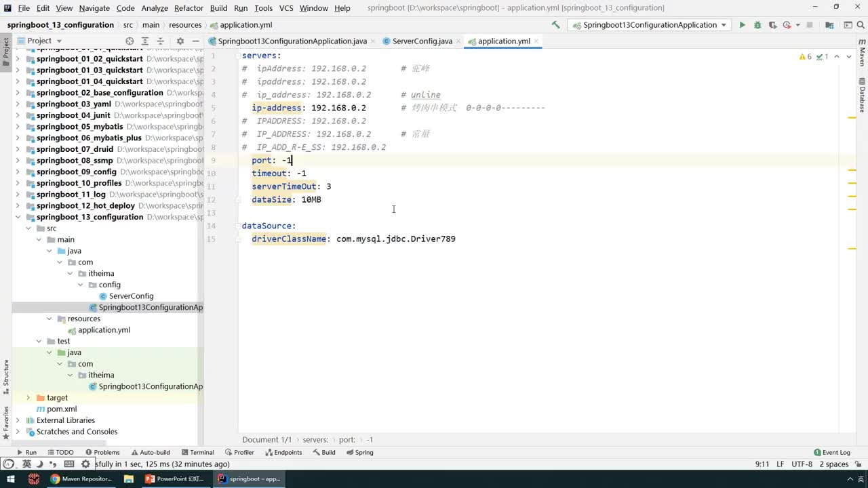Viewport: 868px width, 488px height.
Task: Click Select Opened File locate icon
Action: [130, 41]
